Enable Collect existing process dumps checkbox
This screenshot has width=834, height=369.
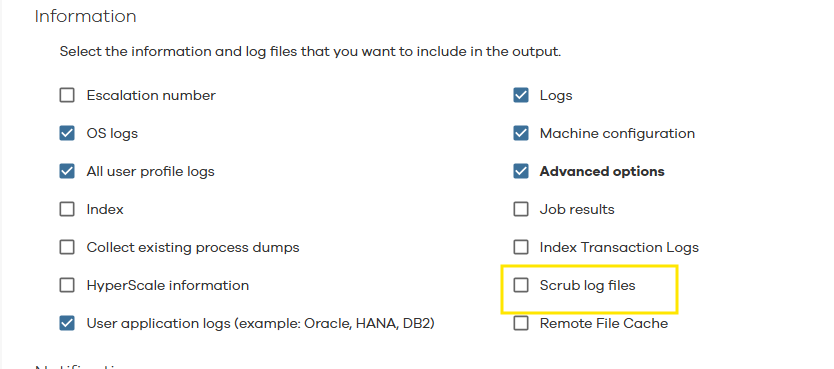[66, 248]
